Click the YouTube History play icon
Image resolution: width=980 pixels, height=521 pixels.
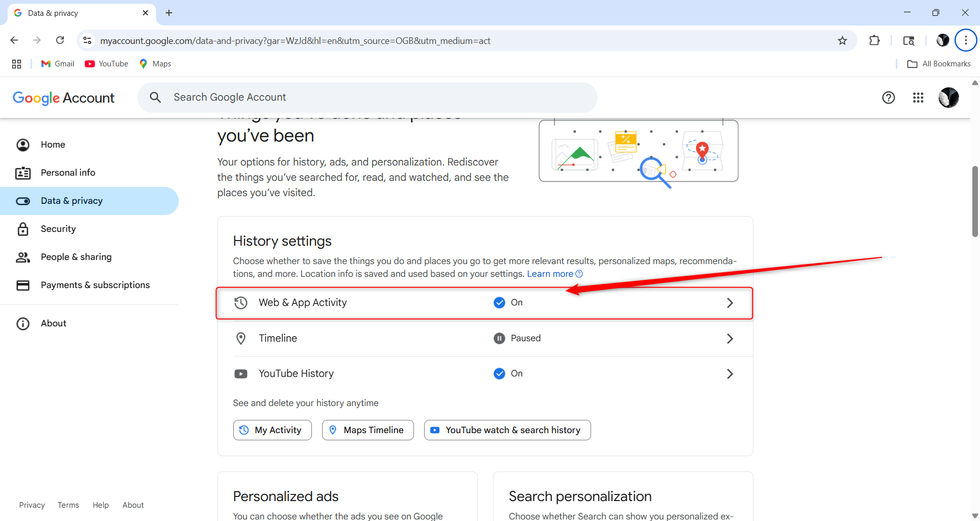coord(241,374)
